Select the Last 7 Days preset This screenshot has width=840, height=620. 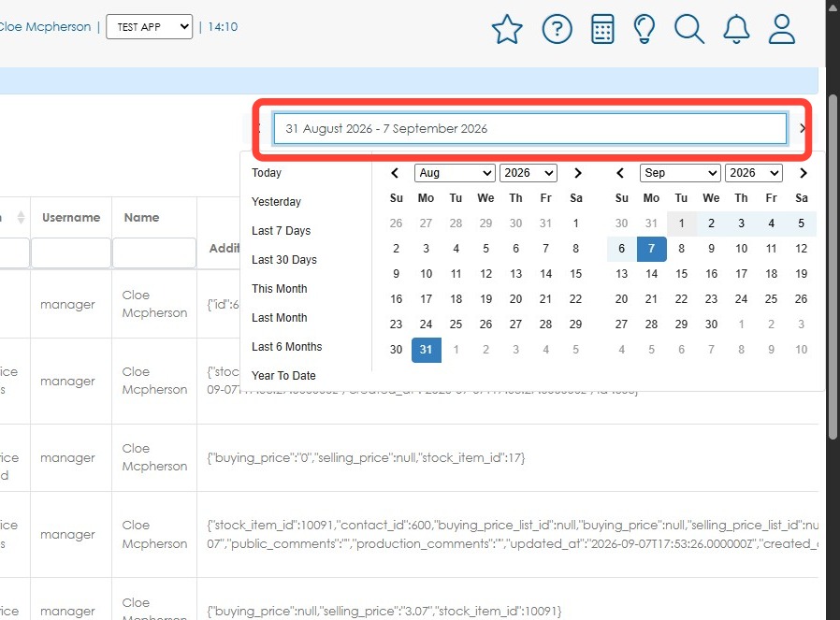pos(281,231)
